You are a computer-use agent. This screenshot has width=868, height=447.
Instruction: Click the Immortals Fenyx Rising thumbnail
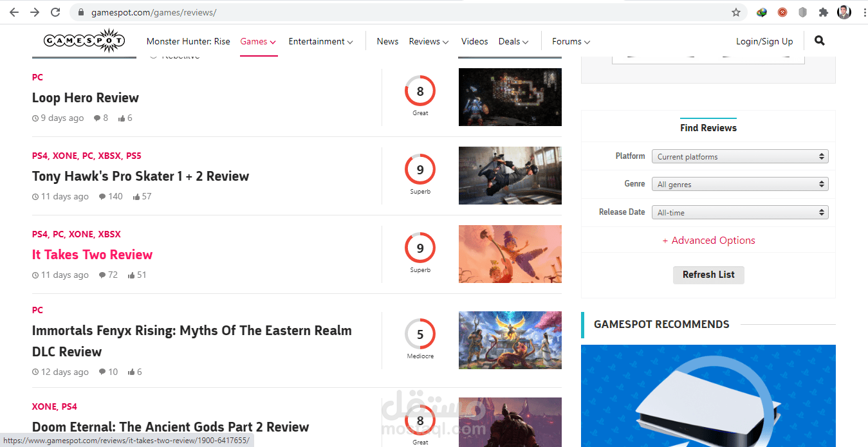510,340
